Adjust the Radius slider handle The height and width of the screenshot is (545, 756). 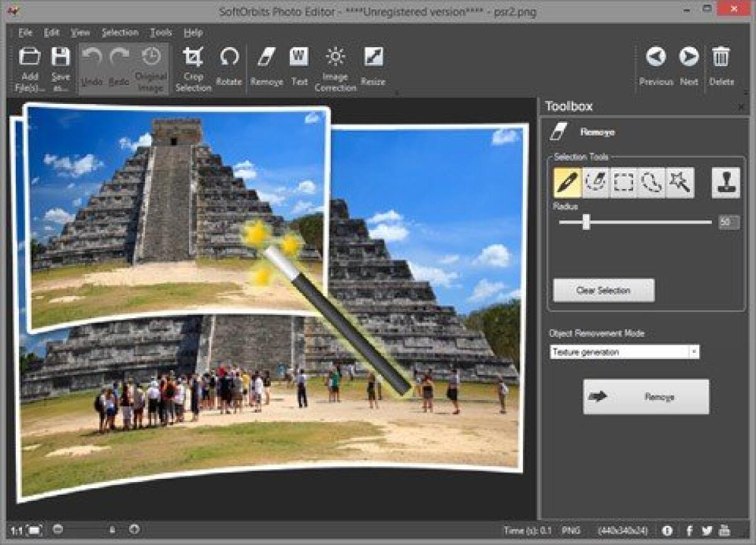(586, 222)
